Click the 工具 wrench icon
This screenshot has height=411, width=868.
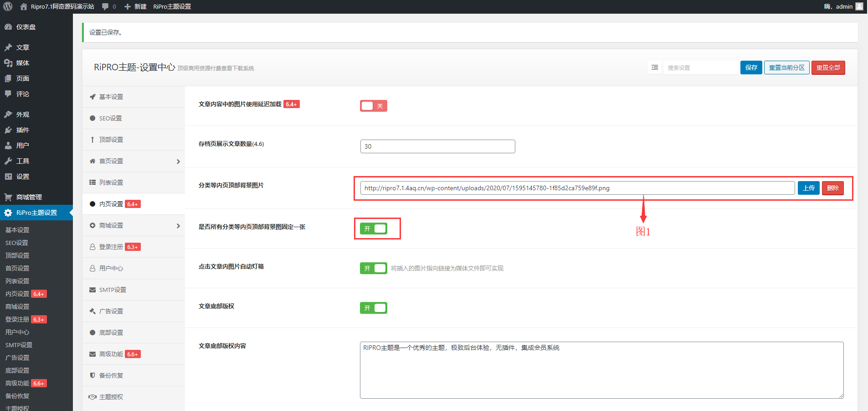(x=8, y=161)
